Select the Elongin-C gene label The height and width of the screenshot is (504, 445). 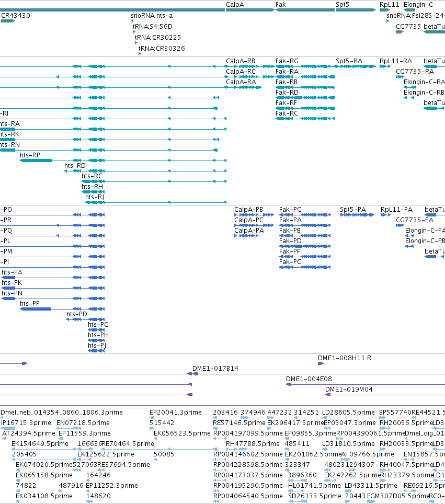pos(418,5)
